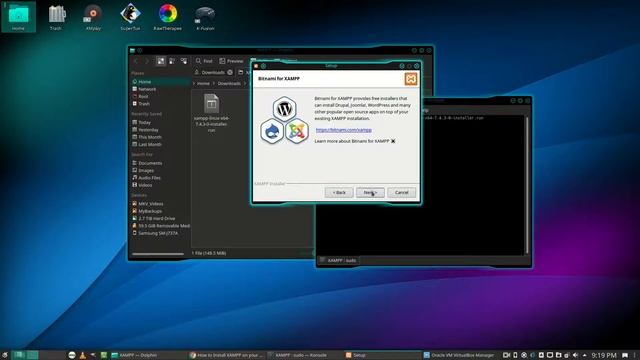This screenshot has height=360, width=640.
Task: Launch SuperTux from the desktop
Action: pyautogui.click(x=130, y=17)
